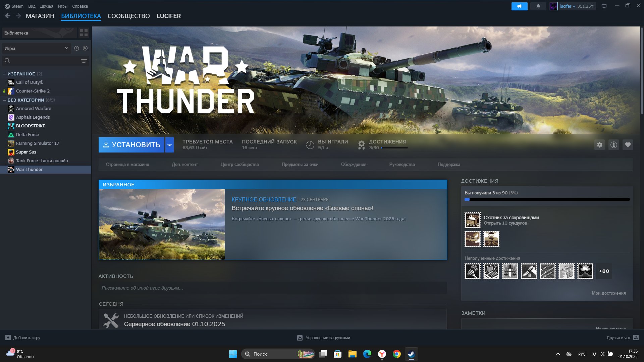Viewport: 644px width, 362px height.
Task: Open install options dropdown arrow
Action: click(x=169, y=145)
